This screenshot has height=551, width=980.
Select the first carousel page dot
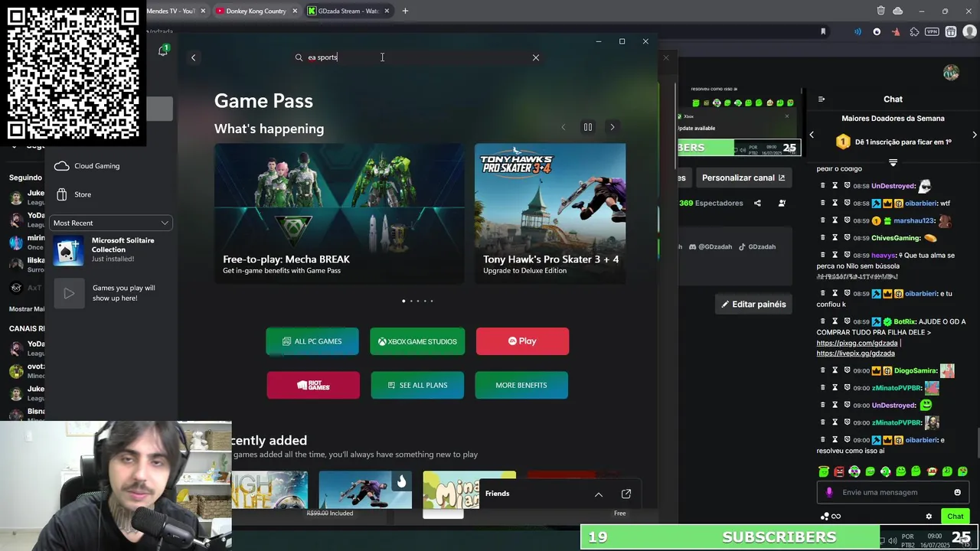click(x=403, y=301)
